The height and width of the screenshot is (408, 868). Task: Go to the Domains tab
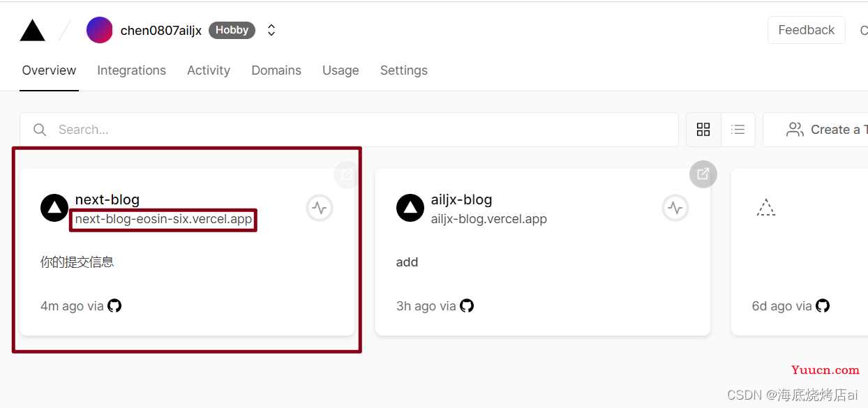(x=276, y=70)
